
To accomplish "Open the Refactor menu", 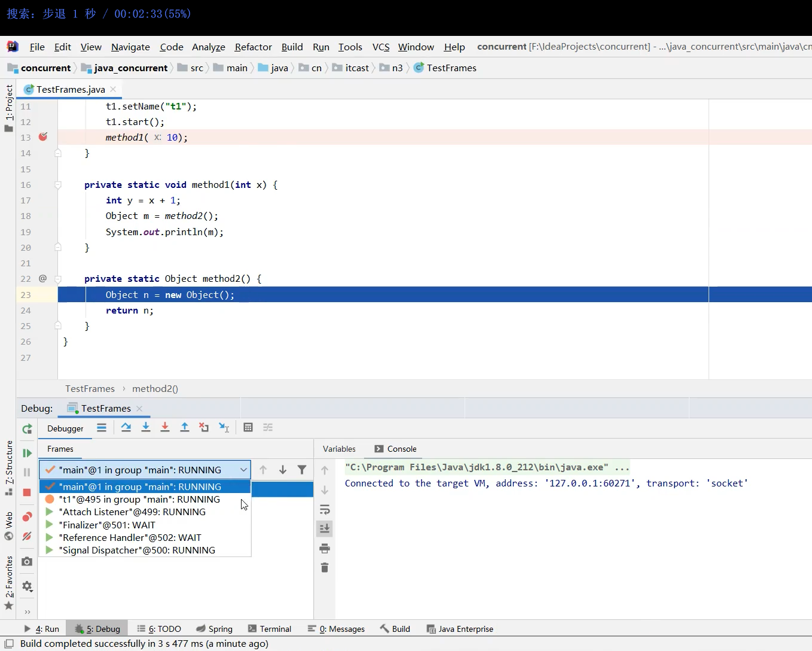I will pos(253,47).
